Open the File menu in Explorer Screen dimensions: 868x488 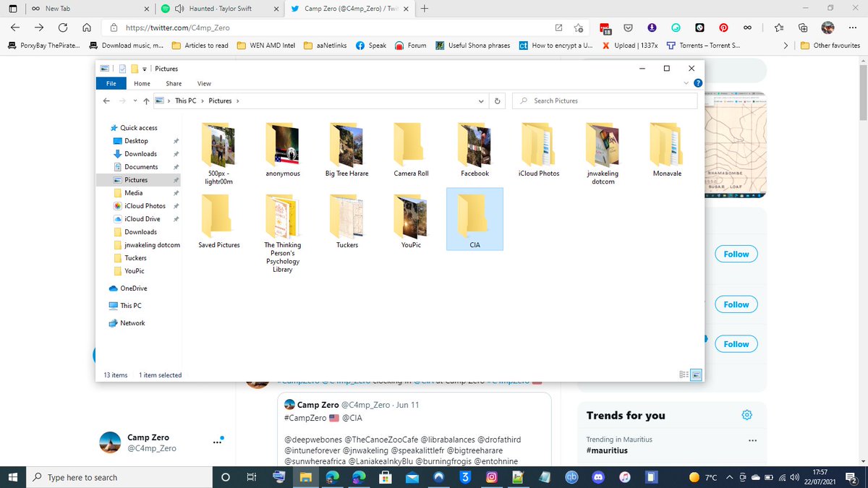click(111, 83)
